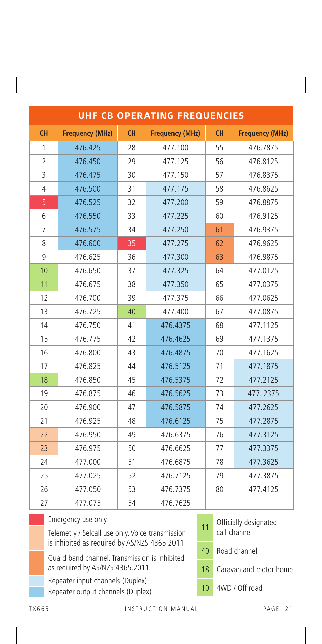Click the Guard band channel orange legend swatch
Viewport: 322px width, 644px height.
[36, 562]
